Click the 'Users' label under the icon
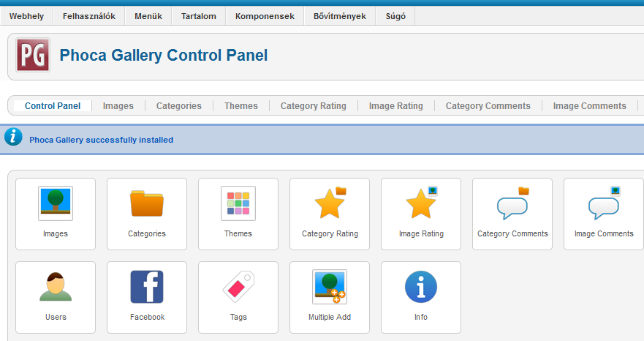Screen dimensions: 644x341 pyautogui.click(x=56, y=317)
